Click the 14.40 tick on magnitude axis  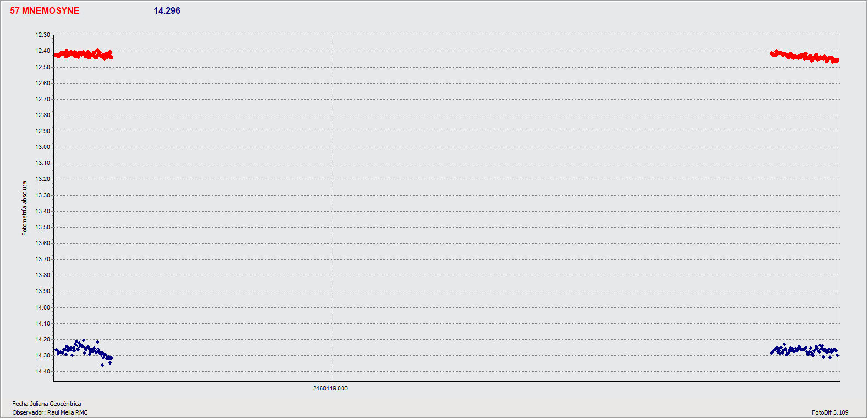click(x=43, y=372)
